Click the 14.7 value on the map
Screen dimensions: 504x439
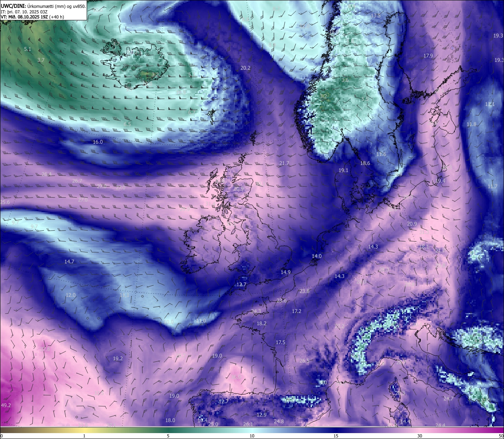69,261
